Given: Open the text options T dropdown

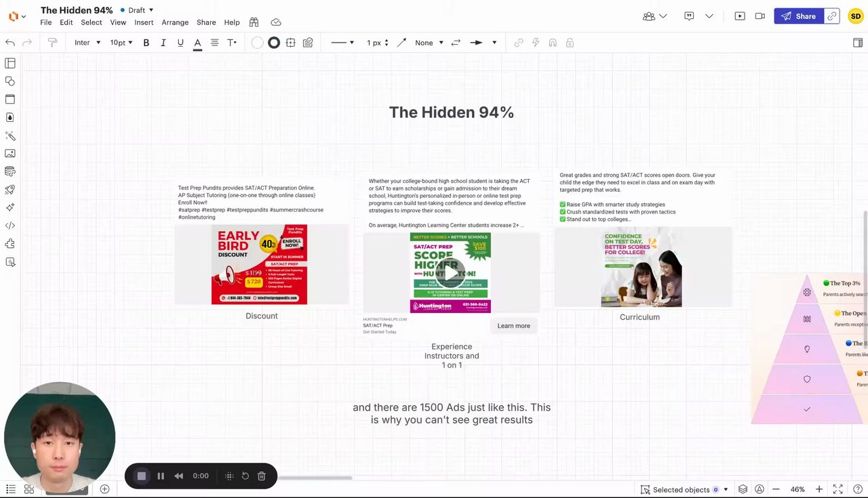Looking at the screenshot, I should tap(232, 43).
